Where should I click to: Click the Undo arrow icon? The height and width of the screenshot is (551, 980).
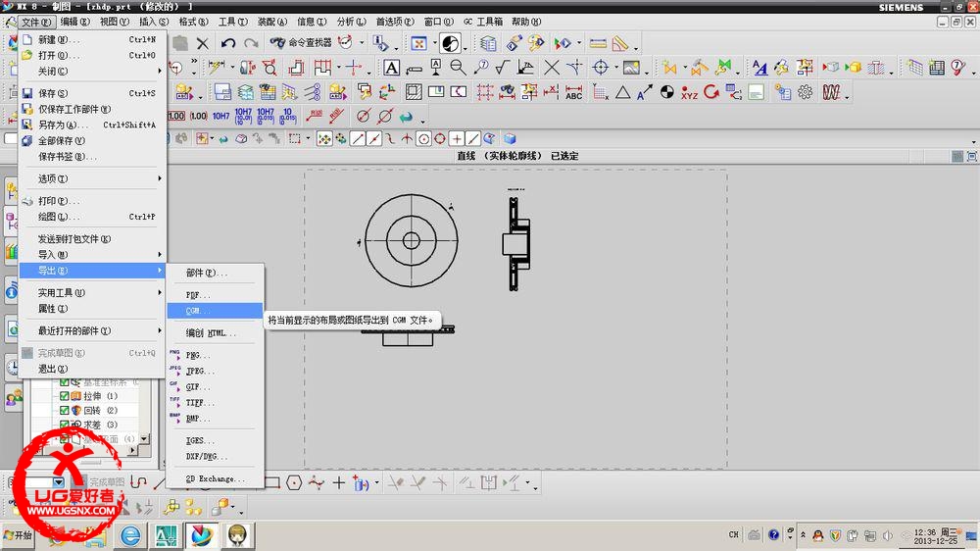click(x=228, y=43)
